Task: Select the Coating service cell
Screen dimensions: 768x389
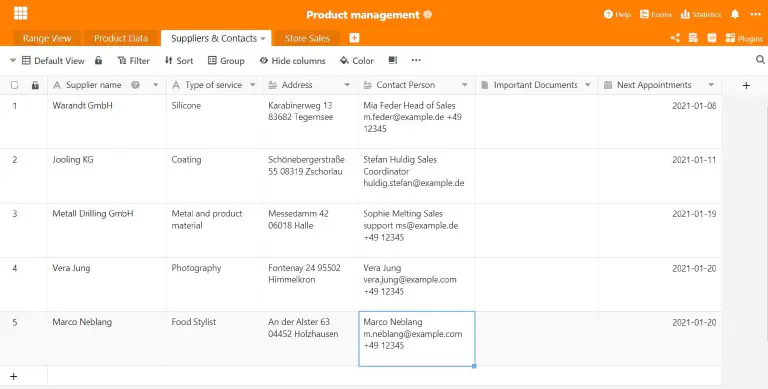Action: (x=215, y=176)
